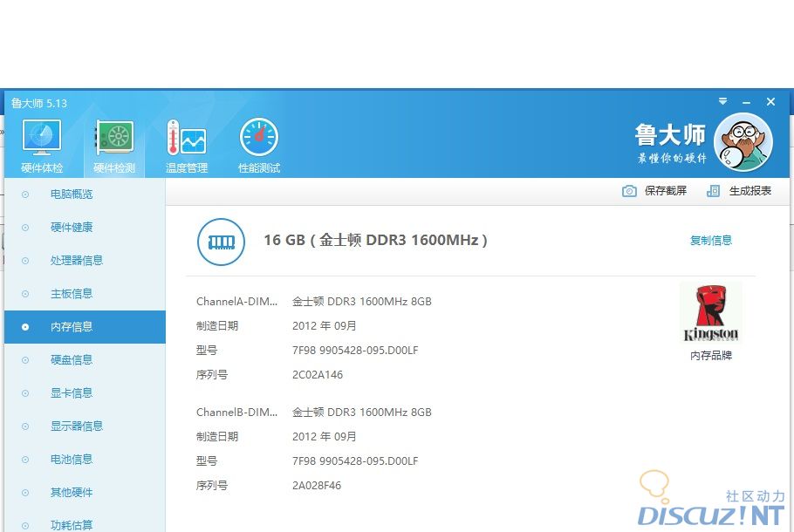
Task: Click the bullet icon beside 内存信息
Action: click(x=24, y=327)
